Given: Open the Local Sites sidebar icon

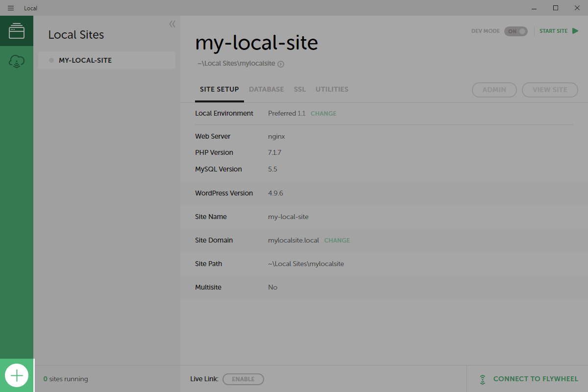Looking at the screenshot, I should point(17,31).
